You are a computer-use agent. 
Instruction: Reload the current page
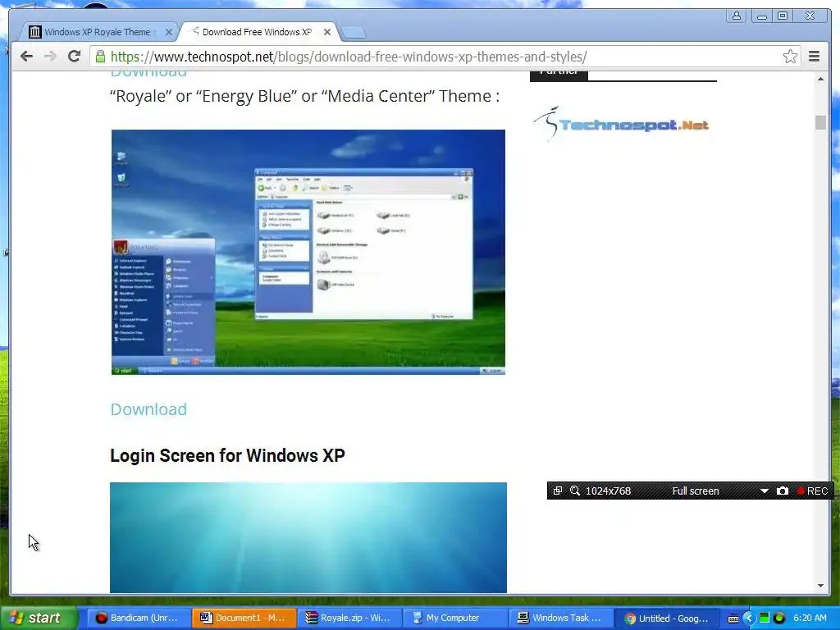coord(74,57)
